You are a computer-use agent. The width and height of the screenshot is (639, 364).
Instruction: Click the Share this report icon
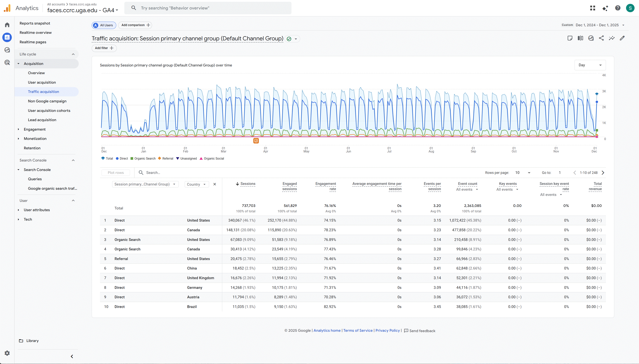601,38
